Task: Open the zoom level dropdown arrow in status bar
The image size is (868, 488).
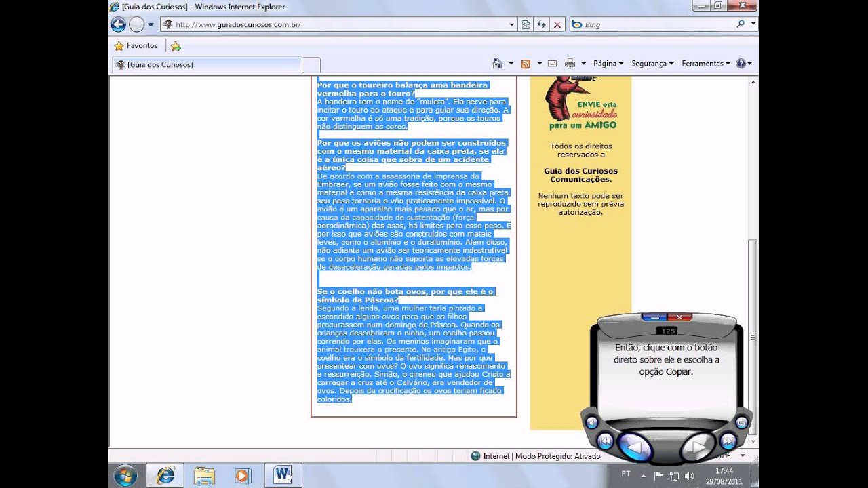Action: pyautogui.click(x=743, y=456)
